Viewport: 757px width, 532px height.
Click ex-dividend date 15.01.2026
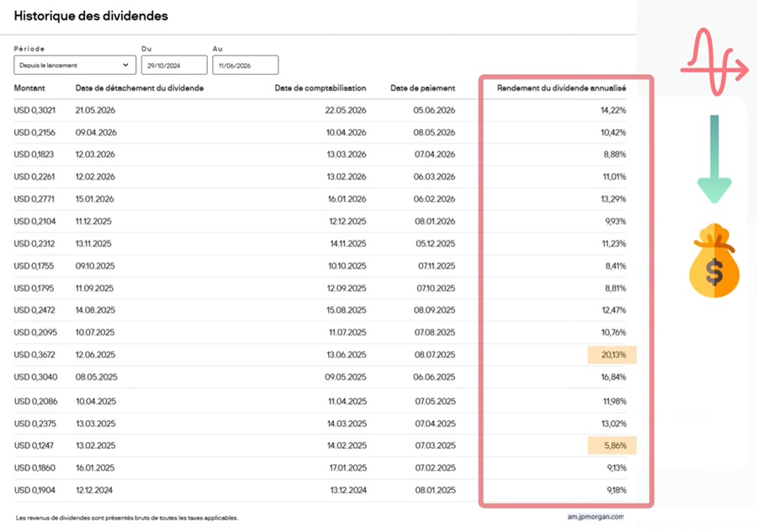point(94,199)
